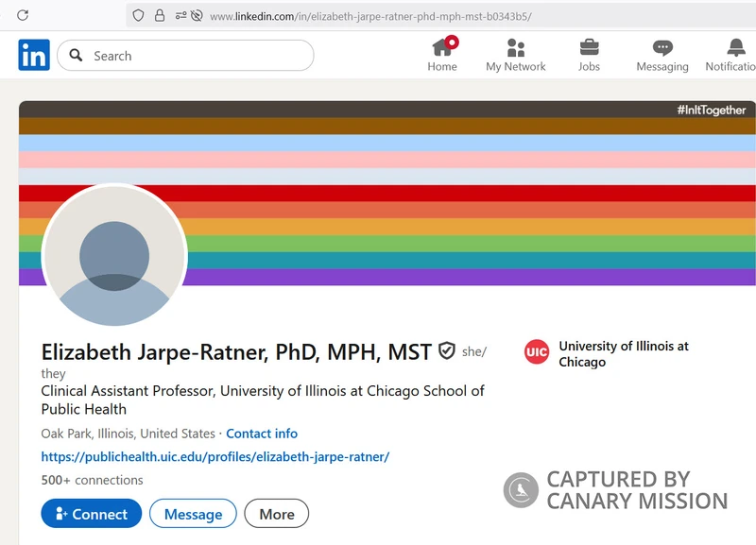Image resolution: width=756 pixels, height=545 pixels.
Task: Click the 500+ connections text
Action: 92,480
